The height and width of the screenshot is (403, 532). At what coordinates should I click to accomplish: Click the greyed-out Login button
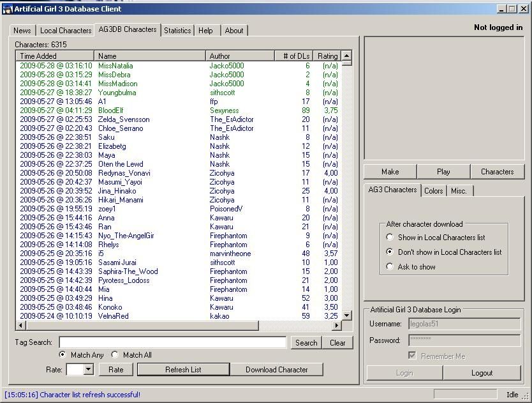point(404,373)
